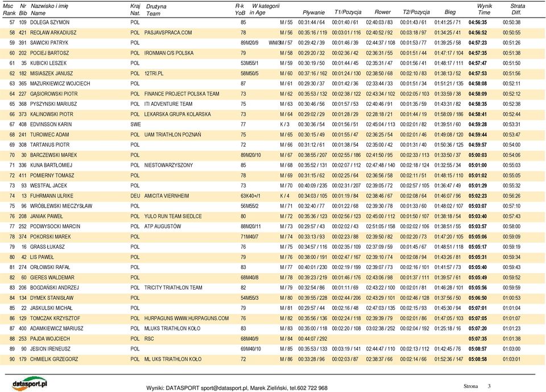Click swim time 00:44:07 / 292
546x392 pixels.
313,339
